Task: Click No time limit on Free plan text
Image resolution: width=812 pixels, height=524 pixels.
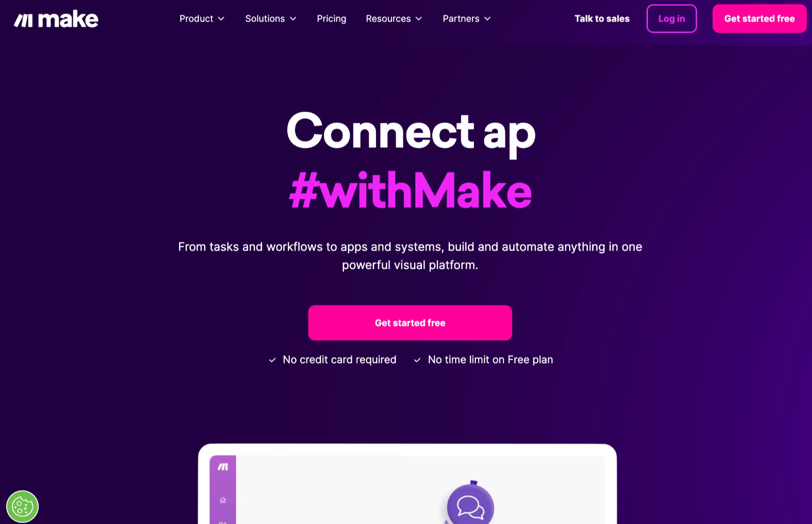Action: (x=490, y=360)
